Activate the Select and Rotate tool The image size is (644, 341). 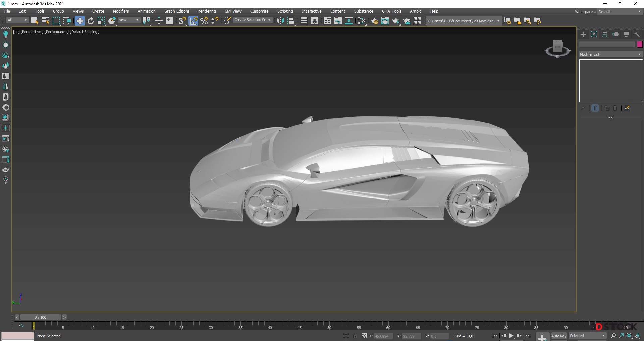(x=91, y=21)
